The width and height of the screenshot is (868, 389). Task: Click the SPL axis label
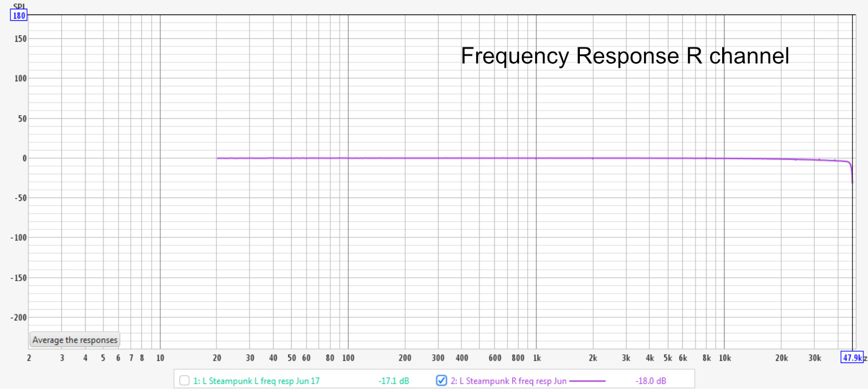point(19,5)
